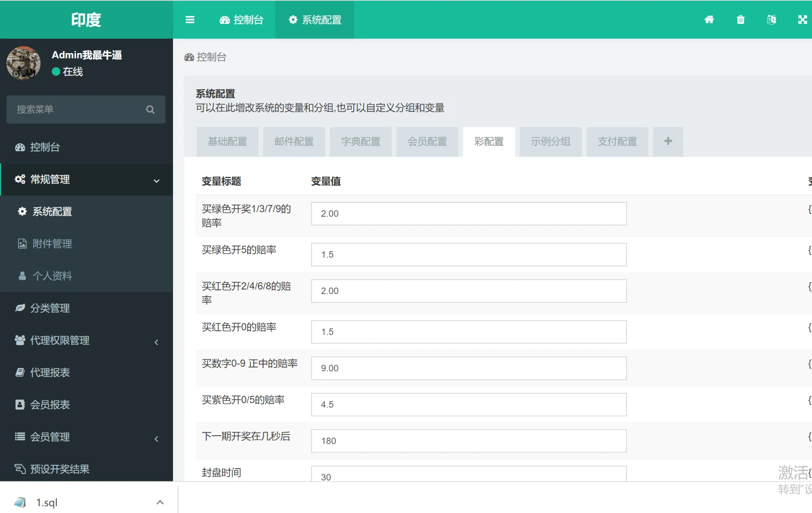Expand the 代理权限管理 submenu arrow

[157, 342]
